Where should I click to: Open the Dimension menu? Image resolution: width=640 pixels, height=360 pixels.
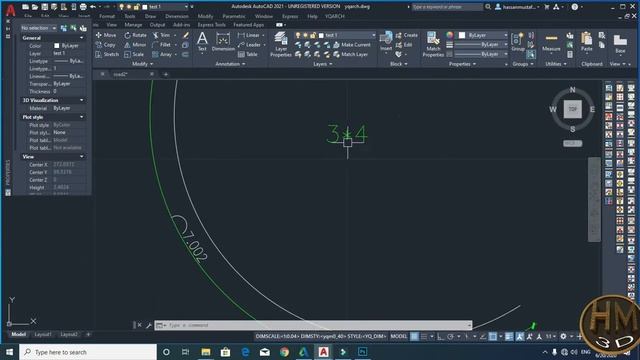[177, 16]
